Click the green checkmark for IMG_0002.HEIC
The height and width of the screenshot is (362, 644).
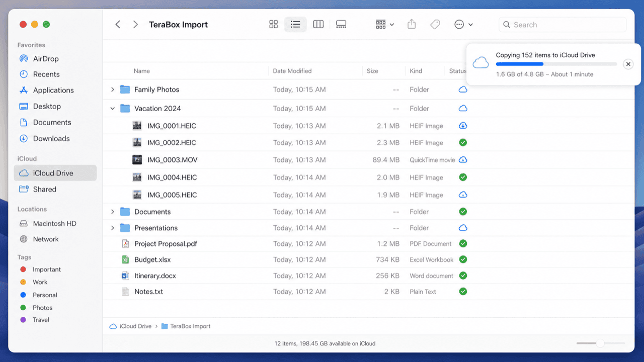(463, 143)
